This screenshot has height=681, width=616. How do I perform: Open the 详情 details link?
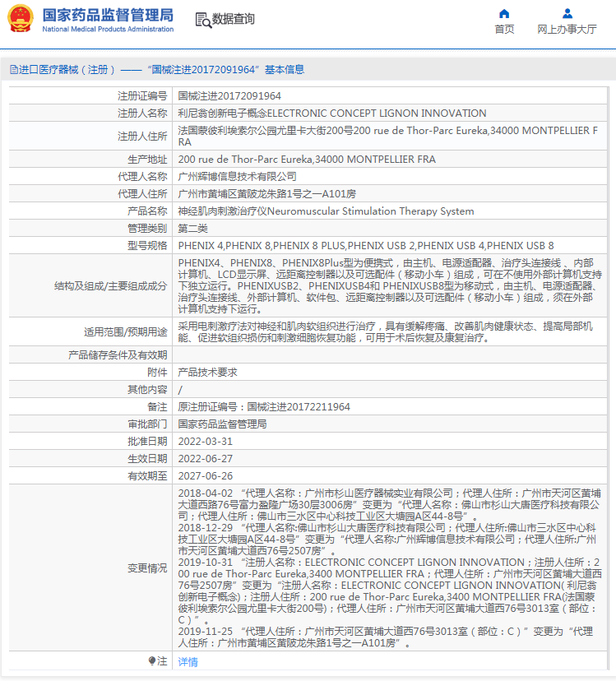(188, 661)
